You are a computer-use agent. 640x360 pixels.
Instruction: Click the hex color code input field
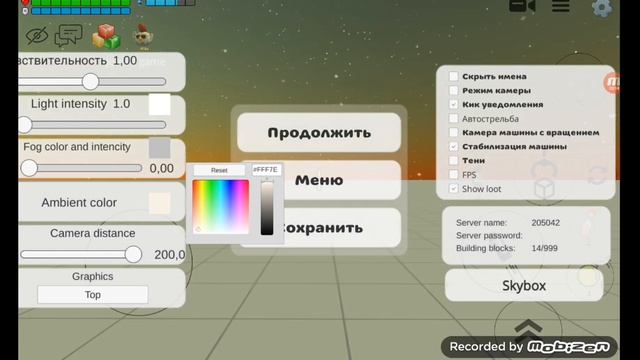(x=267, y=170)
